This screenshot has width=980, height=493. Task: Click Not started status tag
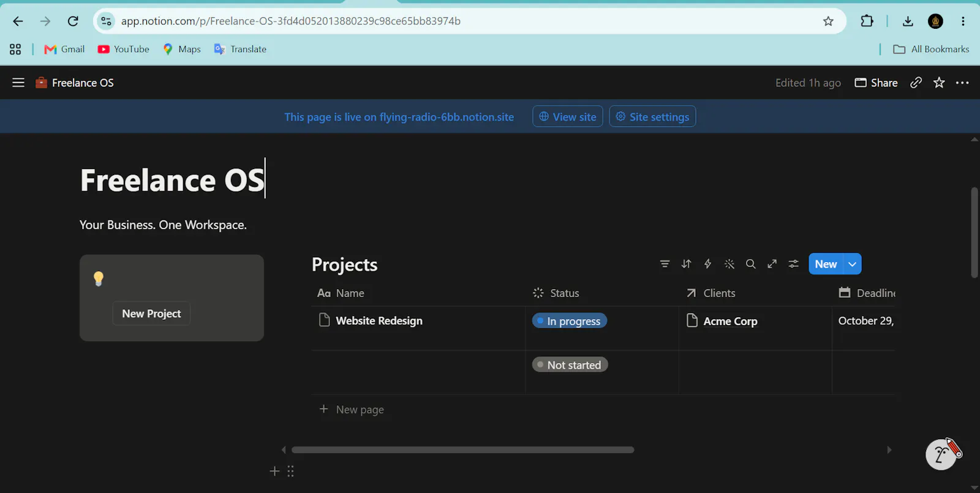[570, 365]
